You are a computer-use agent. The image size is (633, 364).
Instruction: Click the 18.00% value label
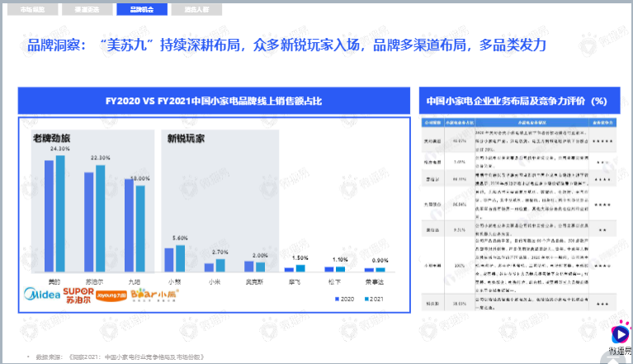pos(140,178)
